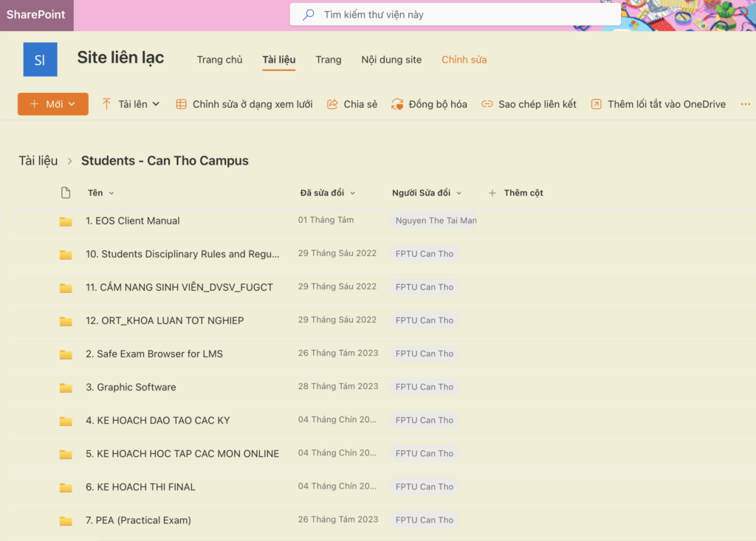Click Thêm cột to add a column
Viewport: 756px width, 541px height.
coord(516,193)
